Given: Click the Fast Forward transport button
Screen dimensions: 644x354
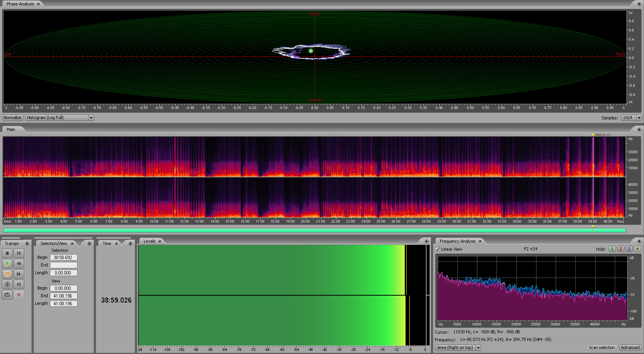Looking at the screenshot, I should (18, 274).
